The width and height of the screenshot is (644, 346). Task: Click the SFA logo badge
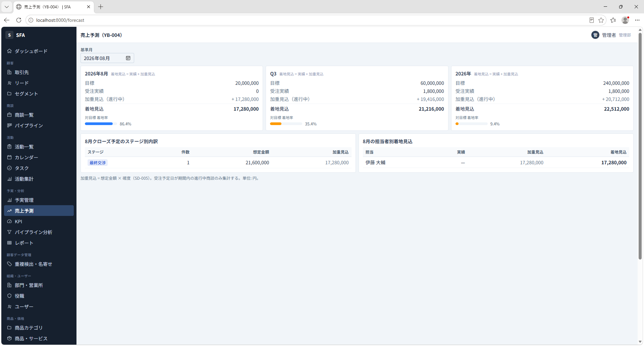(9, 35)
